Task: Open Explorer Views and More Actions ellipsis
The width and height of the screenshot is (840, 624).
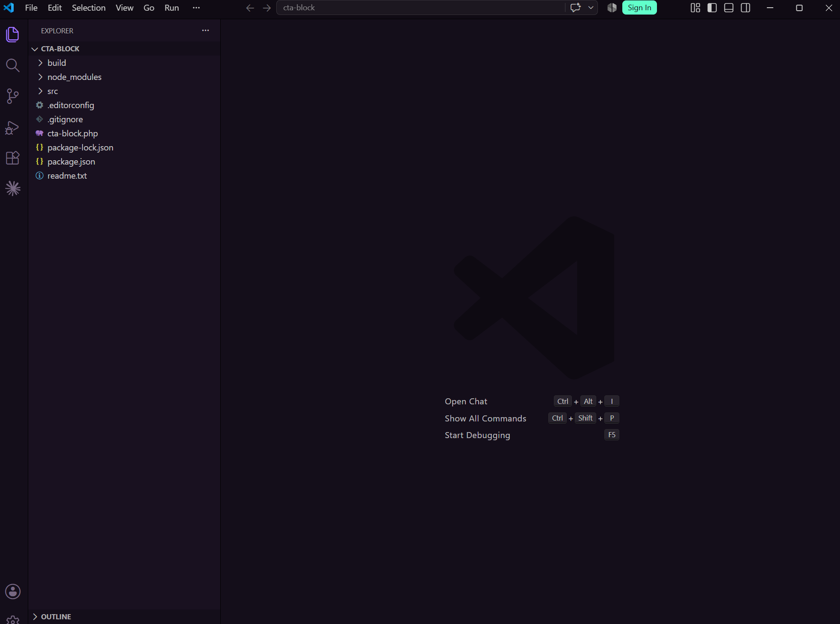Action: tap(205, 30)
